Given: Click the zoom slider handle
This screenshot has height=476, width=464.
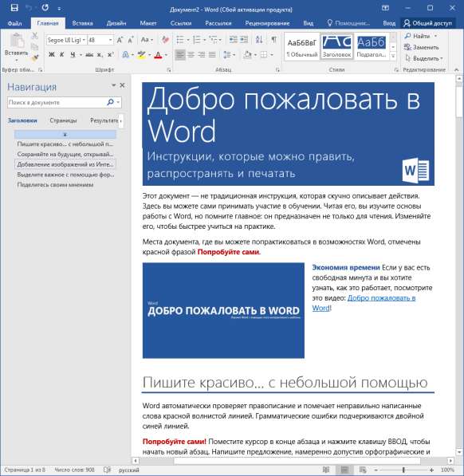Looking at the screenshot, I should click(403, 470).
